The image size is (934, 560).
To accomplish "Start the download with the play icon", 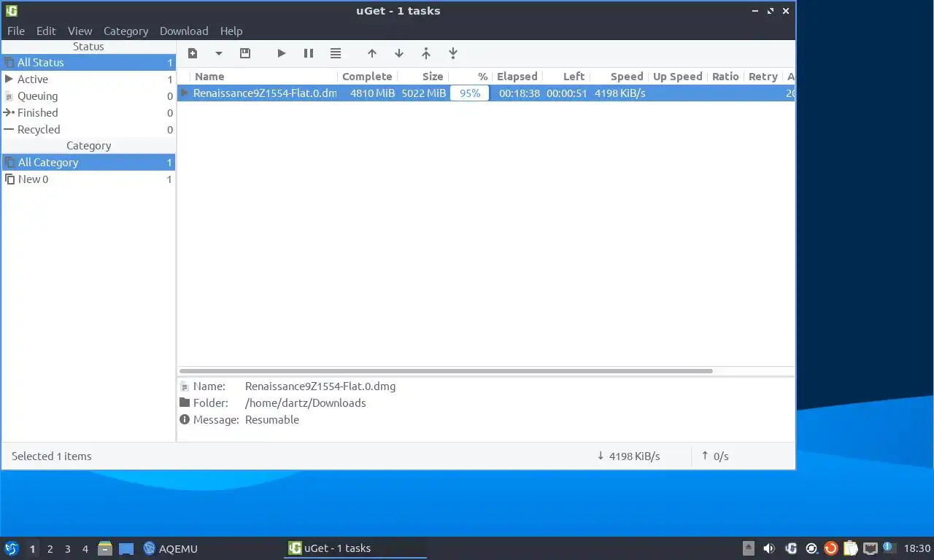I will (x=282, y=53).
